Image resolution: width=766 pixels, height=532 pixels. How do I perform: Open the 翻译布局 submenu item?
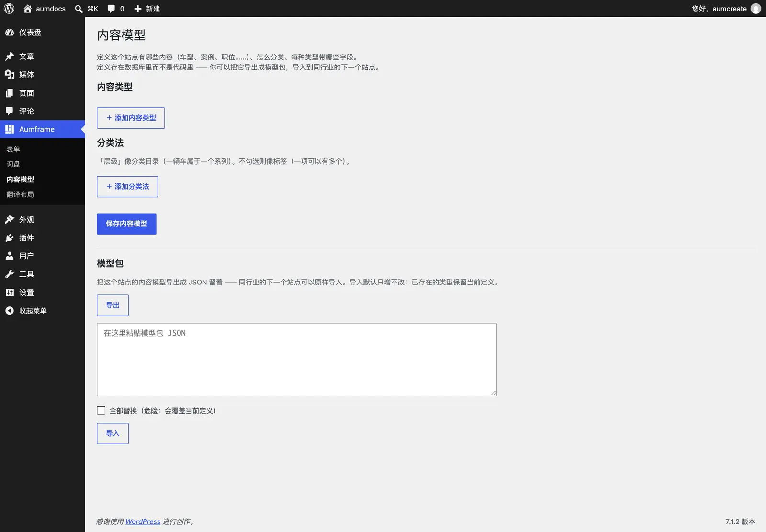point(20,194)
